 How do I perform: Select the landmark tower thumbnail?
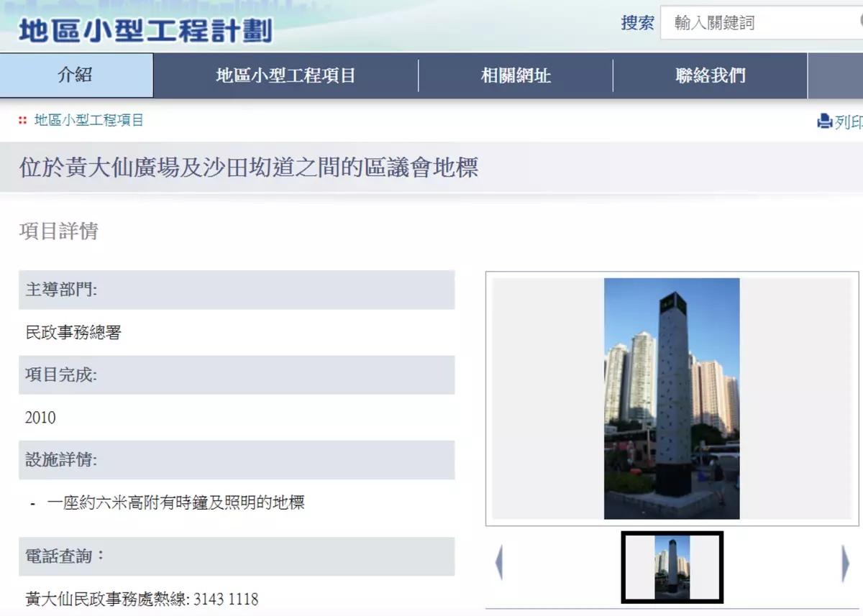tap(672, 567)
